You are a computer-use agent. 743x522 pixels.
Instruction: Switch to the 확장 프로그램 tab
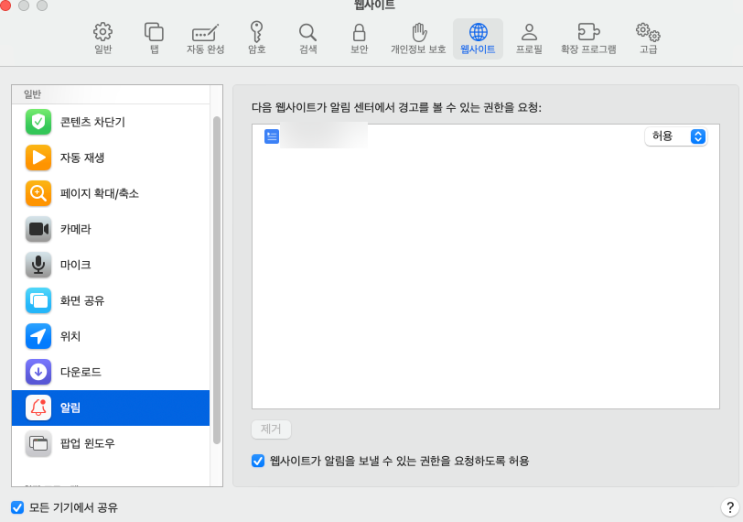(x=589, y=39)
